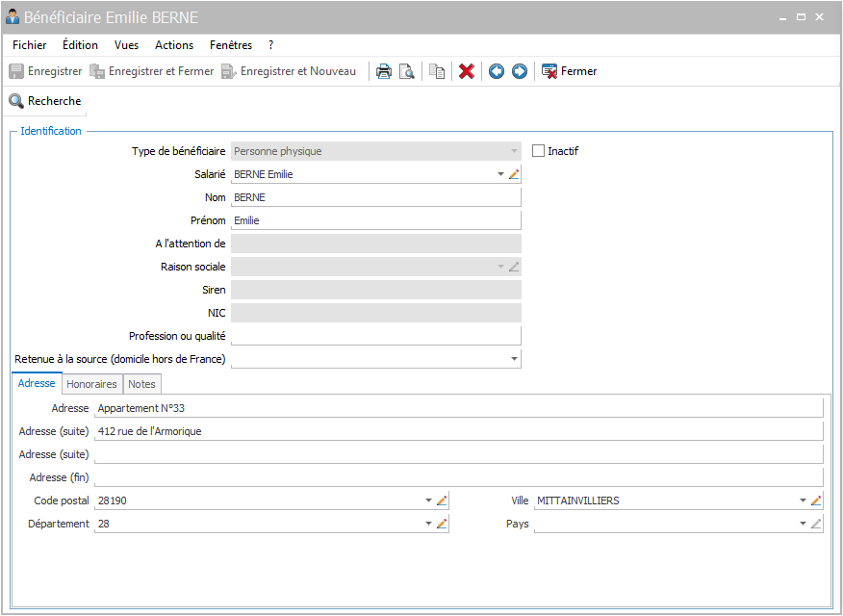Open the Pays dropdown arrow
The image size is (843, 616).
[x=803, y=524]
